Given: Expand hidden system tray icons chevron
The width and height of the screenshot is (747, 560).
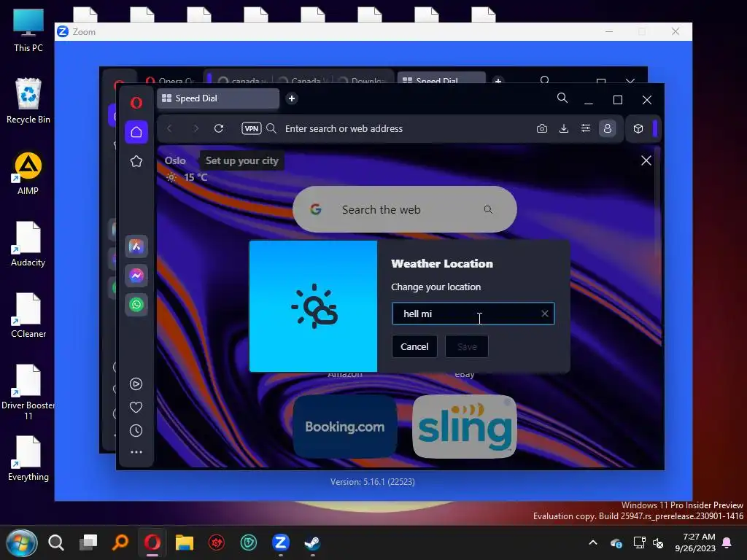Looking at the screenshot, I should click(x=593, y=542).
